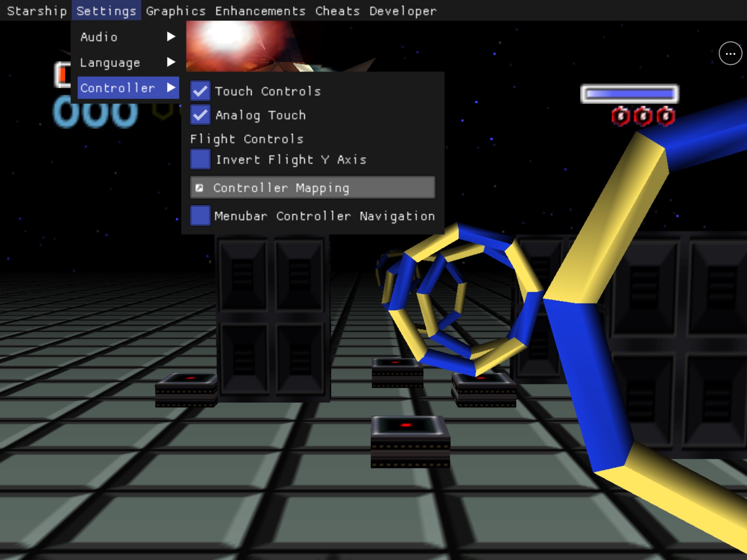Click the third red bomb icon
747x560 pixels.
pos(666,117)
